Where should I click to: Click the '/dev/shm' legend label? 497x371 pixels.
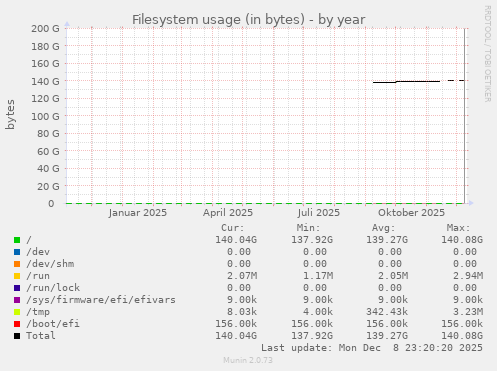point(50,264)
